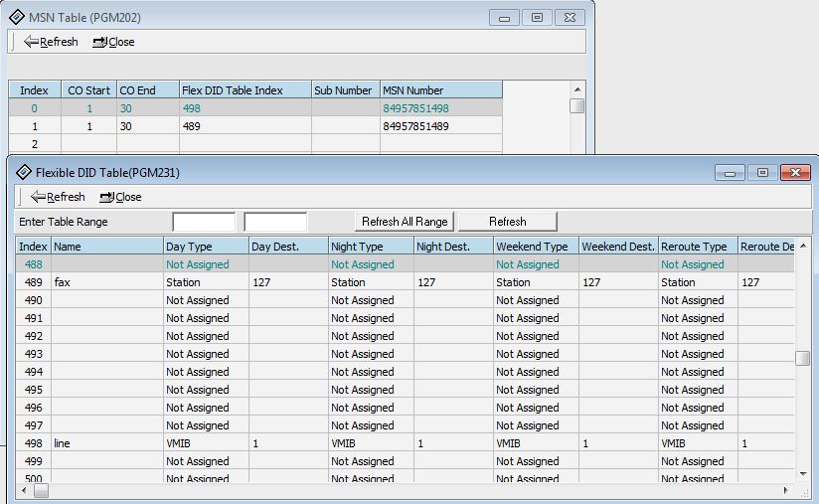
Task: Click Refresh in the MSN Table toolbar
Action: pos(51,42)
